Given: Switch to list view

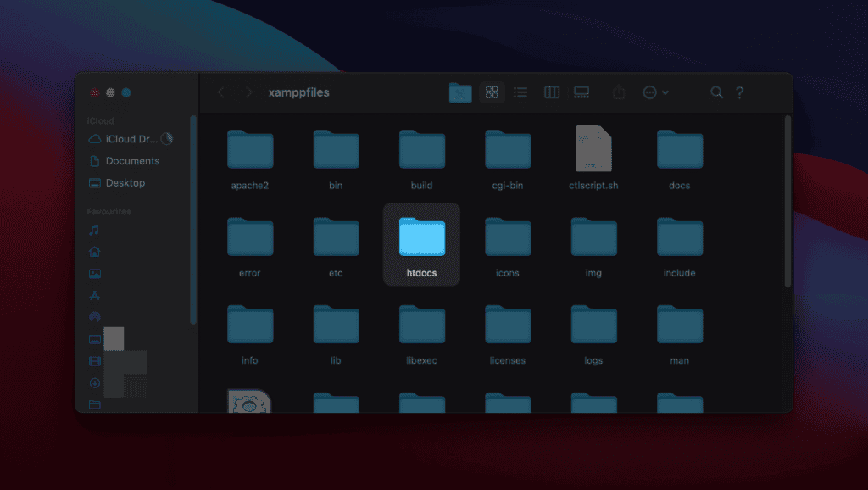Looking at the screenshot, I should [x=520, y=92].
